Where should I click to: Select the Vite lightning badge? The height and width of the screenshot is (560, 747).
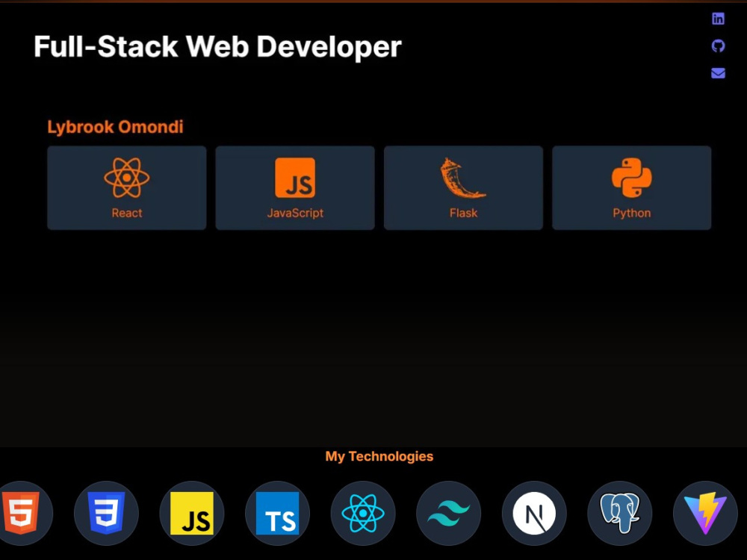(x=706, y=514)
